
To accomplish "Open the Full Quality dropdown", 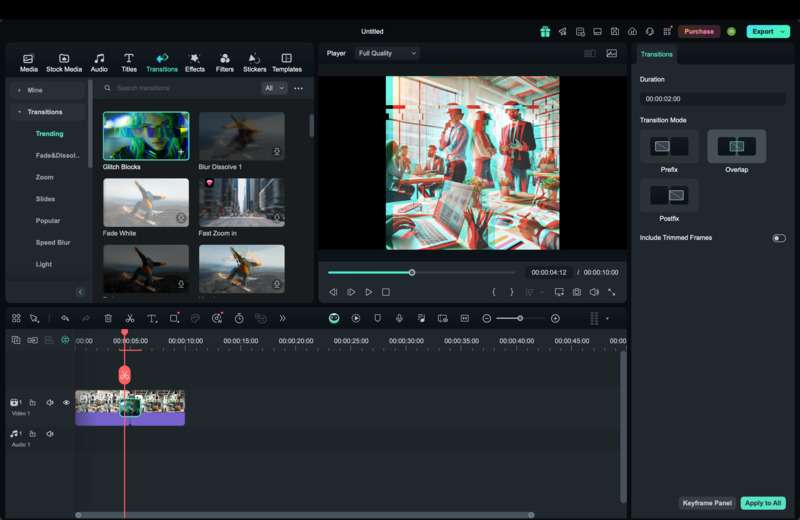I will (387, 53).
